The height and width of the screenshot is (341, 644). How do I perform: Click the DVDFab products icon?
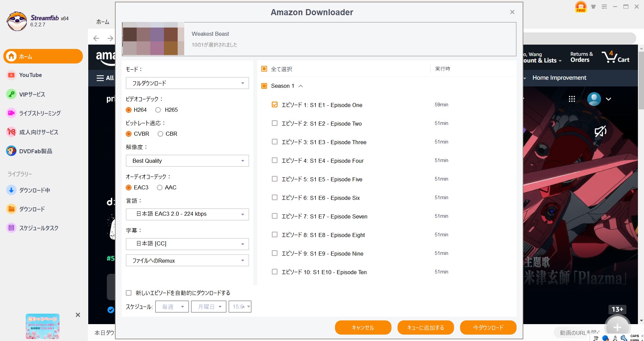tap(11, 151)
